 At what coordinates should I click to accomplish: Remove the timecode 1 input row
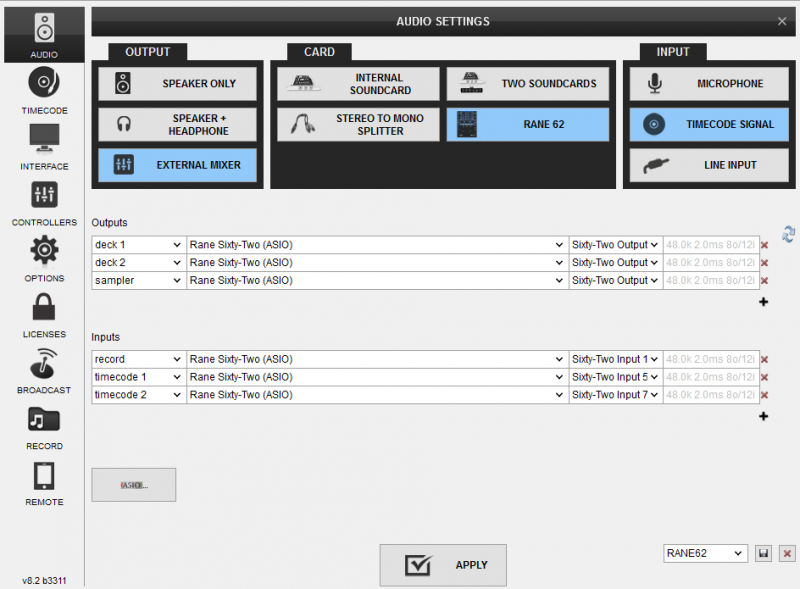coord(764,377)
